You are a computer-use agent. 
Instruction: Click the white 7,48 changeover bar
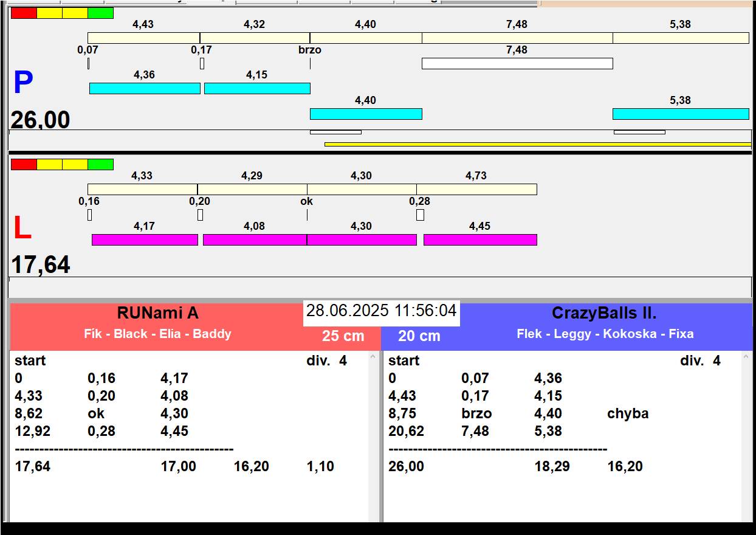tap(517, 63)
